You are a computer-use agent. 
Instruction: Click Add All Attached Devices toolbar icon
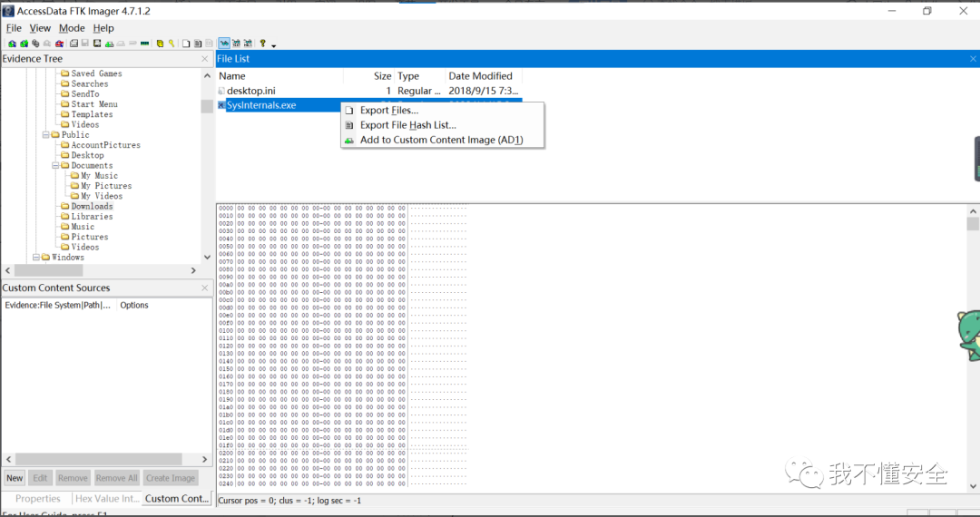24,44
